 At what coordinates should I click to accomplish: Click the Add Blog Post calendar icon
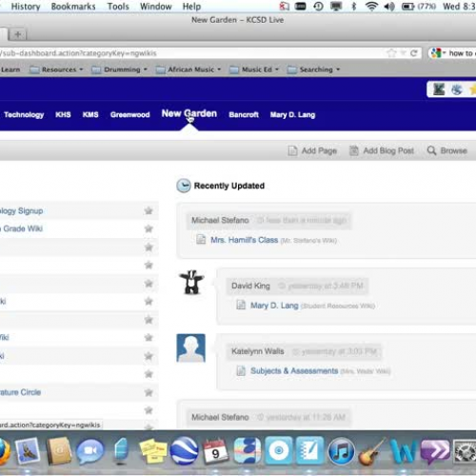click(x=354, y=150)
